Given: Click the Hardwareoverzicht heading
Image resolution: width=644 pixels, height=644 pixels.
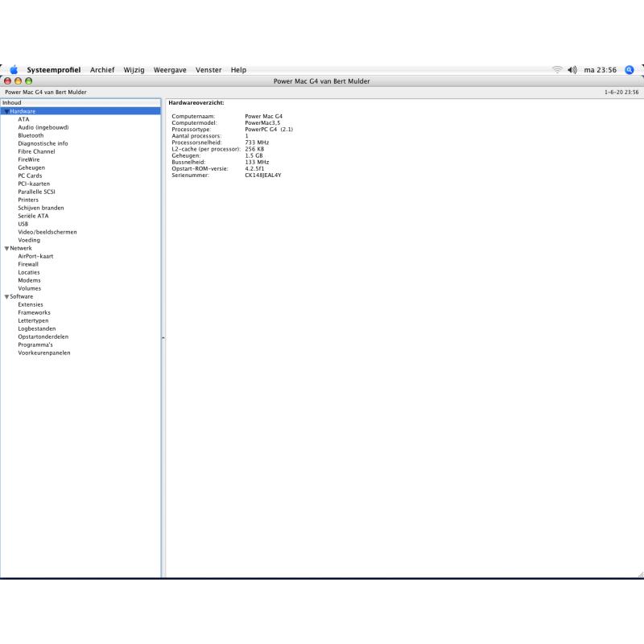Looking at the screenshot, I should [196, 103].
